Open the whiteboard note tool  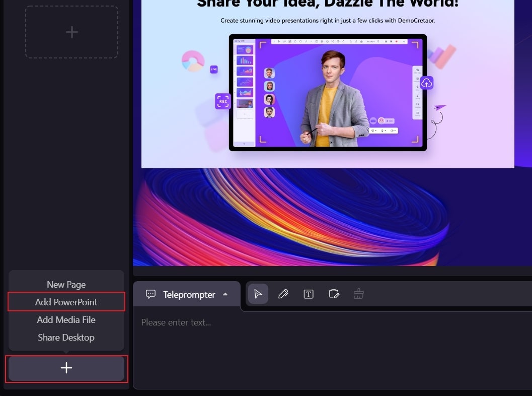334,294
